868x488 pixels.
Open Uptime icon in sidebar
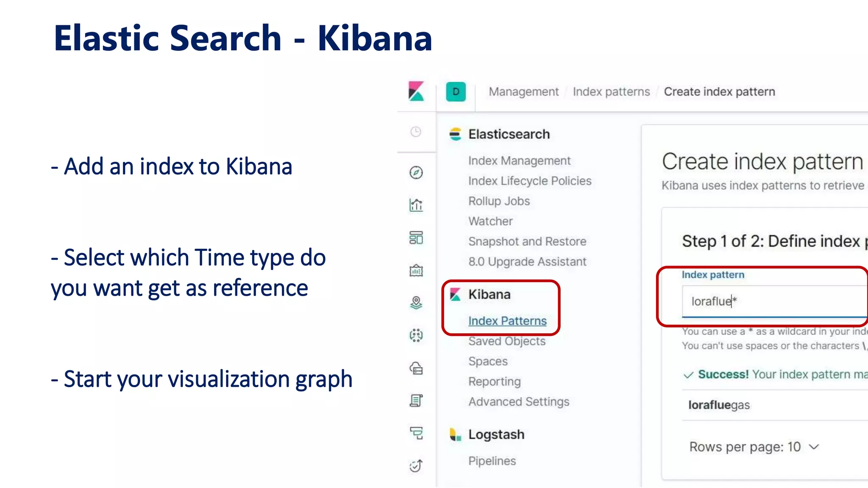tap(416, 466)
